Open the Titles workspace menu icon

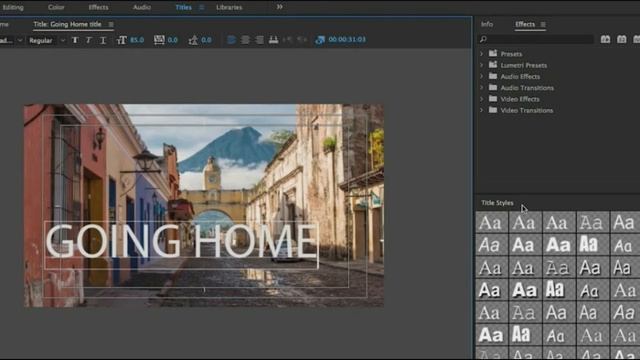[x=202, y=7]
